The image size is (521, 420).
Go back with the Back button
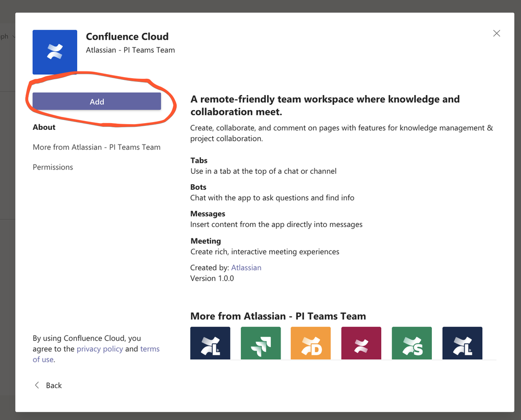(x=49, y=386)
